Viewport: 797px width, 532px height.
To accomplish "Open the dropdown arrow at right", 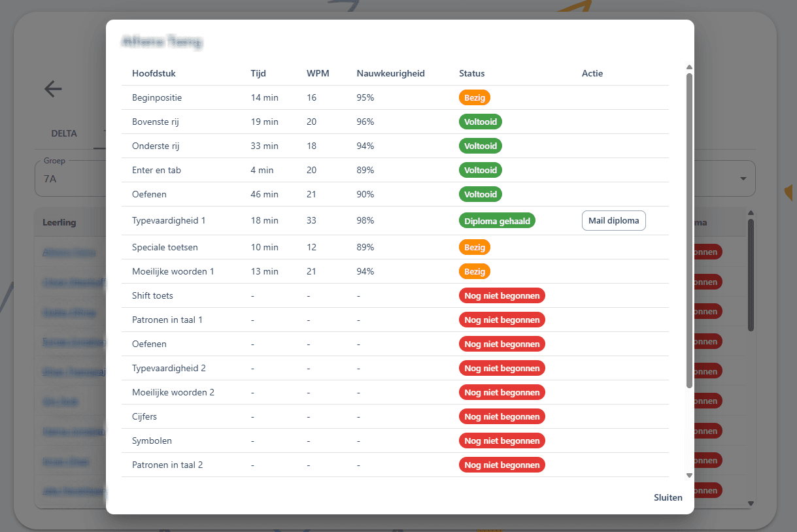I will click(x=743, y=179).
